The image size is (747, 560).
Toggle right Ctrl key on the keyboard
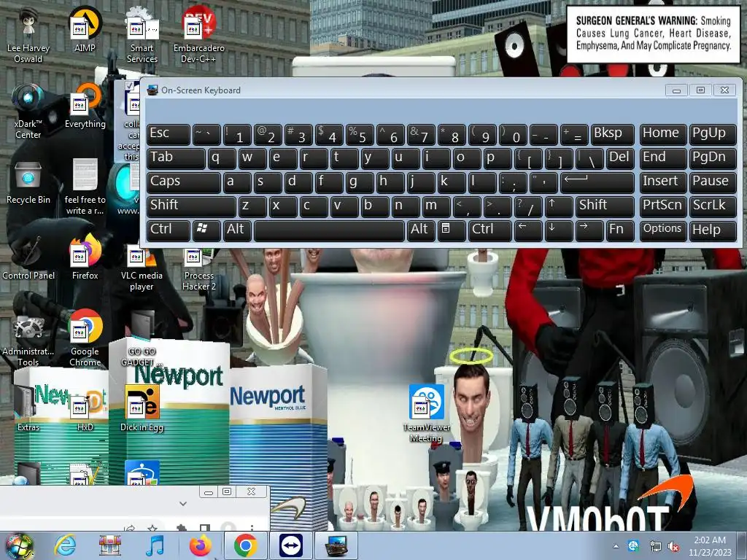point(489,230)
